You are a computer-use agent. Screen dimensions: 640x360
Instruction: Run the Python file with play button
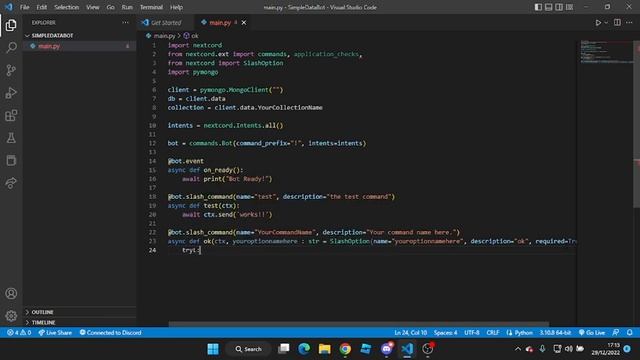598,23
